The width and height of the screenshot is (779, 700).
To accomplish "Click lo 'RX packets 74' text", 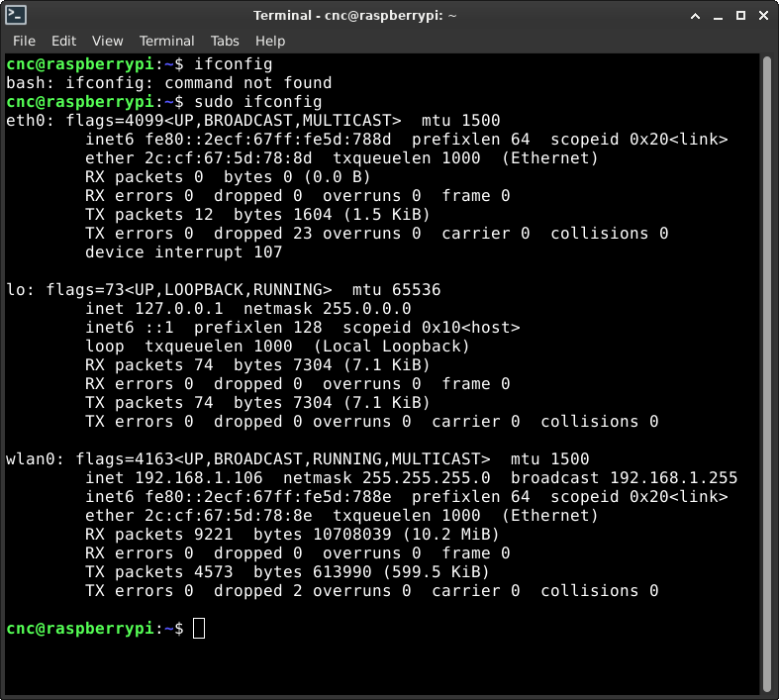I will [x=149, y=365].
